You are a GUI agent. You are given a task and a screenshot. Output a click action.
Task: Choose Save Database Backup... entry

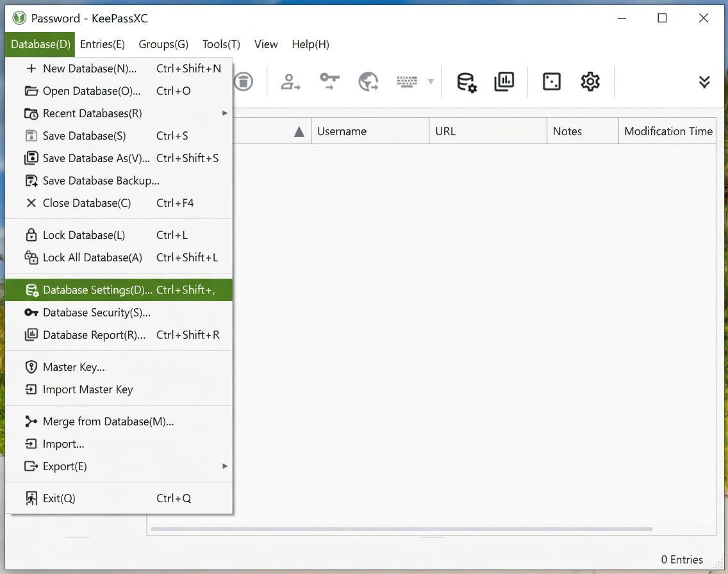click(119, 181)
